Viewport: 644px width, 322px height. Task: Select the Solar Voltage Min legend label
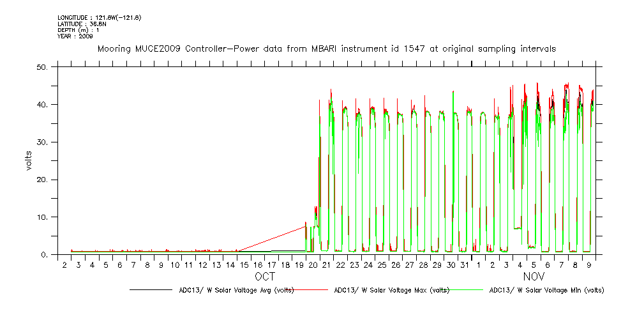coord(546,290)
